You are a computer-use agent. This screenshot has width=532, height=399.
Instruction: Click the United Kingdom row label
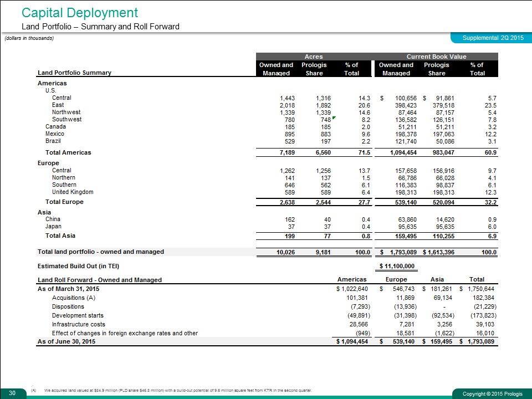(73, 192)
